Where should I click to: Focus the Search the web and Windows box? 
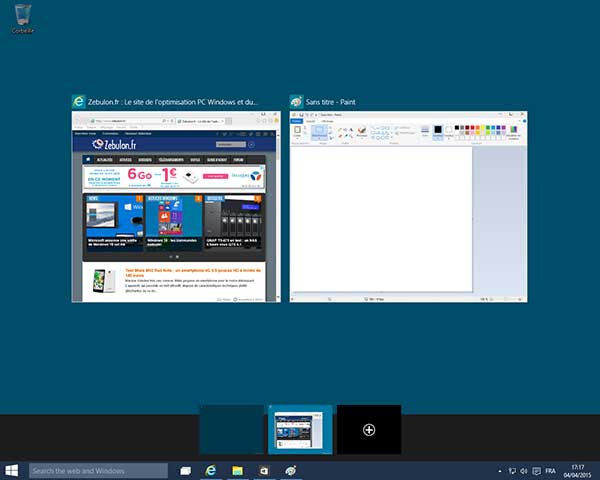point(98,471)
